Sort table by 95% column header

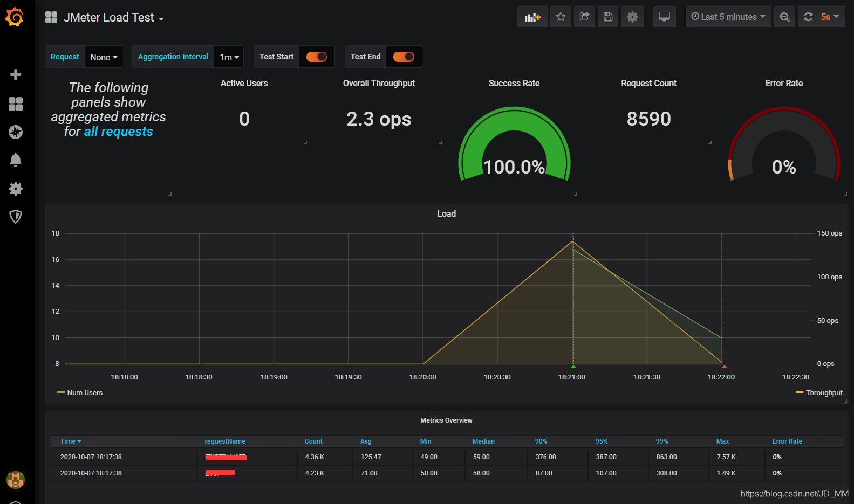(602, 441)
